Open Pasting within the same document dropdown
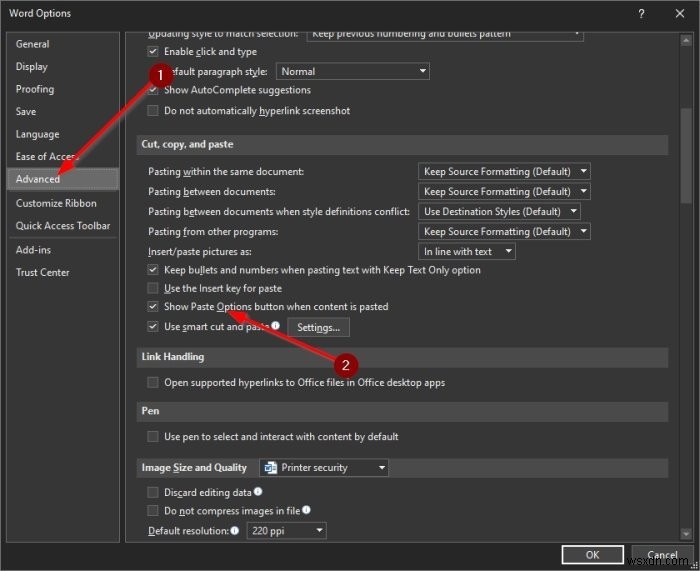 (x=504, y=171)
